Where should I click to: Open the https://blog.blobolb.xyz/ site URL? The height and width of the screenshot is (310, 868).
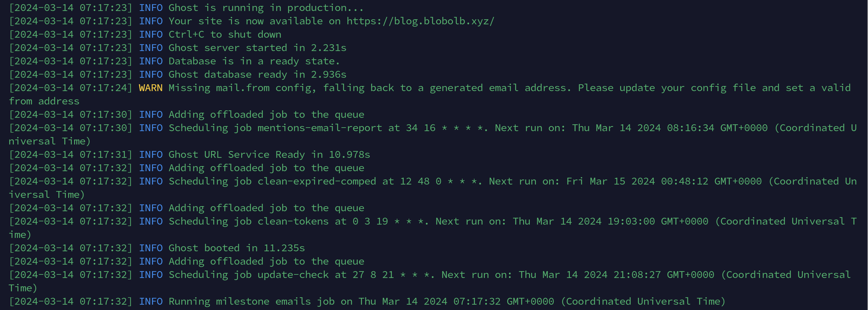(420, 21)
